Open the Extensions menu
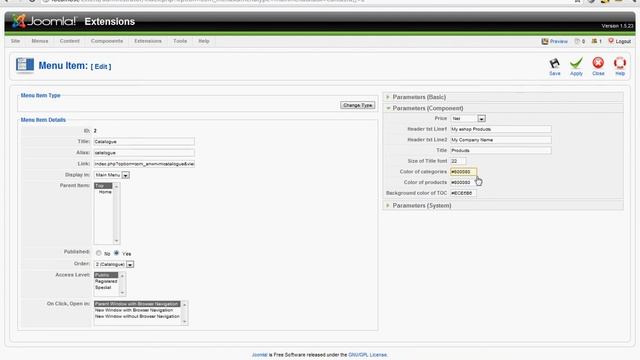640x360 pixels. pyautogui.click(x=148, y=41)
